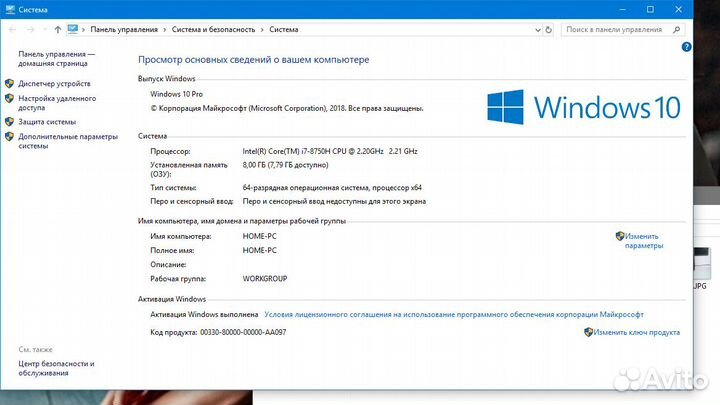
Task: Open Control Panel home page link
Action: pyautogui.click(x=56, y=59)
